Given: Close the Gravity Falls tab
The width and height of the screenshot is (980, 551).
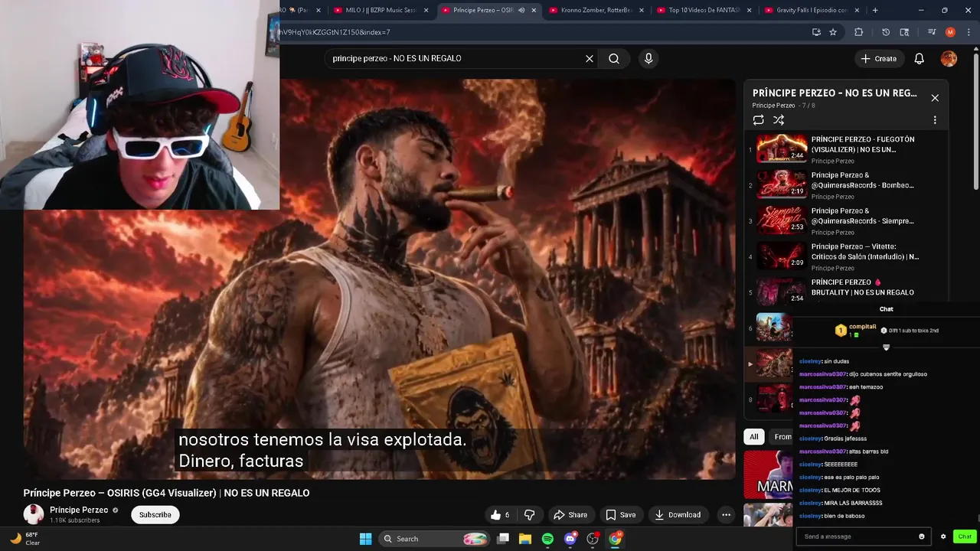Looking at the screenshot, I should pyautogui.click(x=857, y=10).
